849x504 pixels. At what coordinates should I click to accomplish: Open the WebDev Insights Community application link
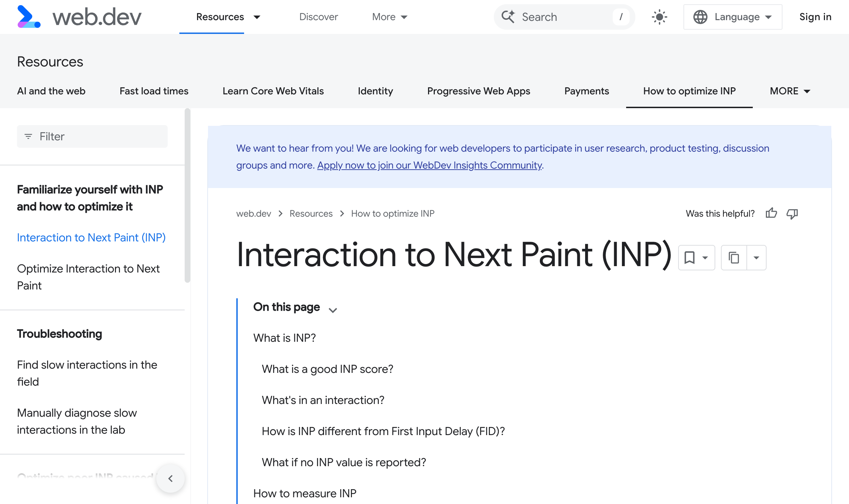click(x=429, y=165)
